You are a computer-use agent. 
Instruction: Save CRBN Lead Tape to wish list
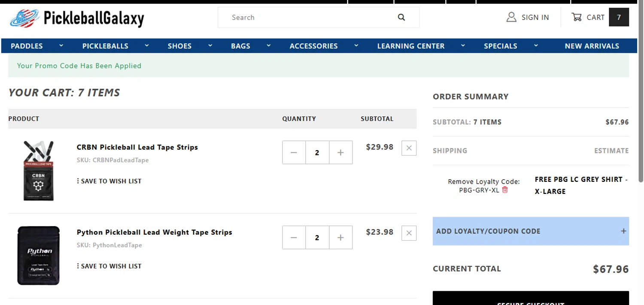click(x=109, y=181)
